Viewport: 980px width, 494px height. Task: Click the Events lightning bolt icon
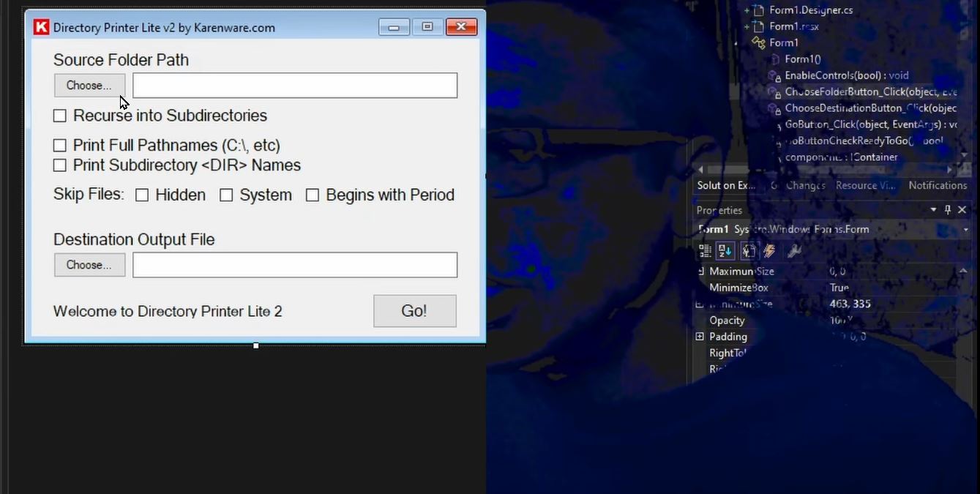769,251
